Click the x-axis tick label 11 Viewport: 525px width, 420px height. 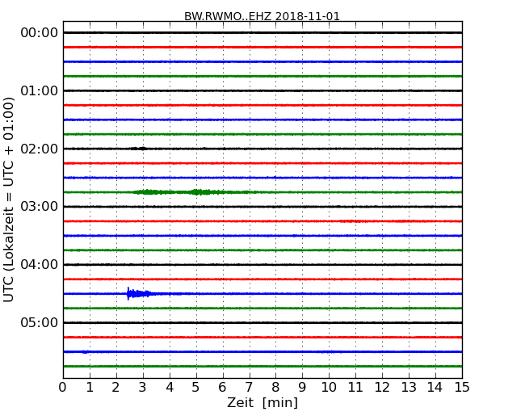click(x=355, y=388)
